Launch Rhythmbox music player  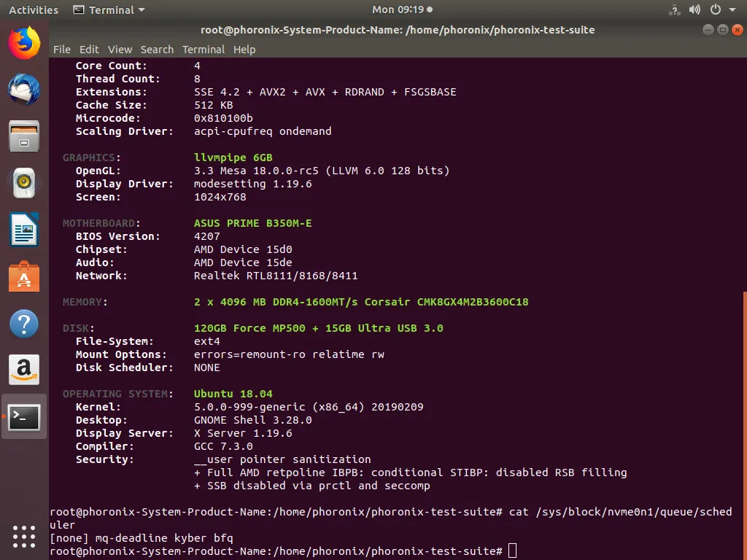click(x=24, y=183)
